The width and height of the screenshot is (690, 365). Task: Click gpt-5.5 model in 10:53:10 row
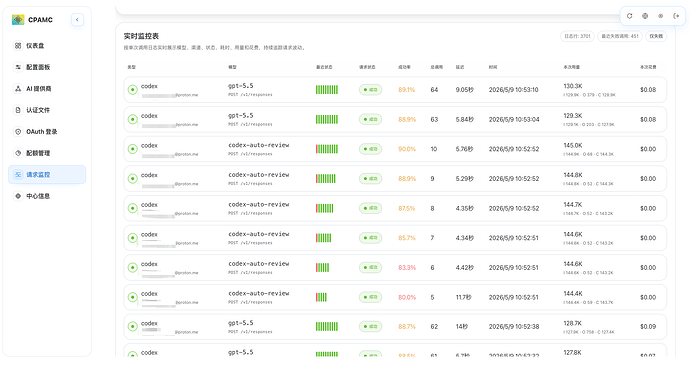(x=241, y=86)
